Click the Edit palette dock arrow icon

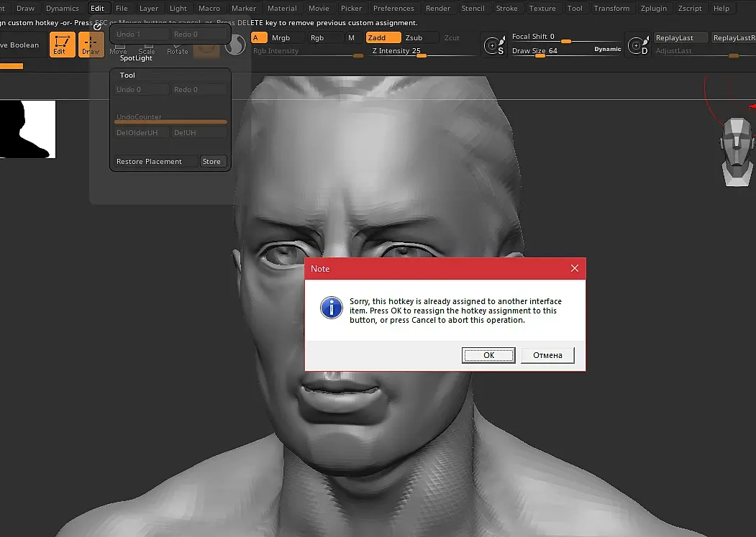tap(97, 27)
